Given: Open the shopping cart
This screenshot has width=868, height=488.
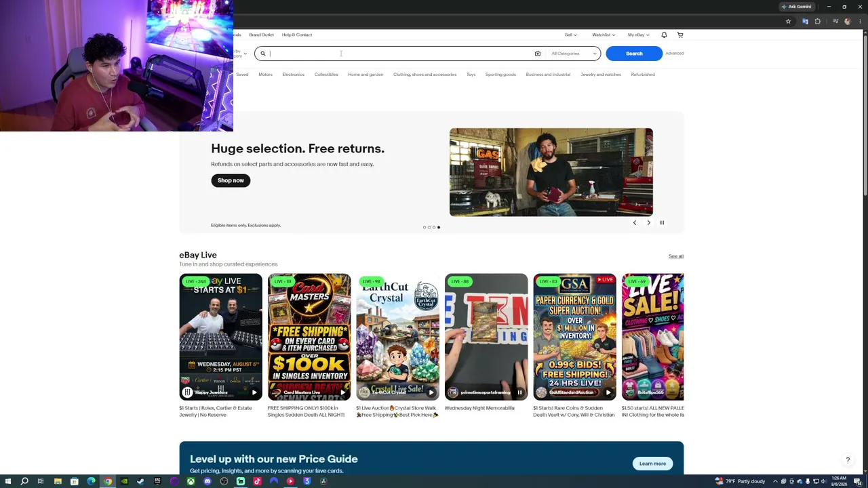Looking at the screenshot, I should [x=680, y=35].
